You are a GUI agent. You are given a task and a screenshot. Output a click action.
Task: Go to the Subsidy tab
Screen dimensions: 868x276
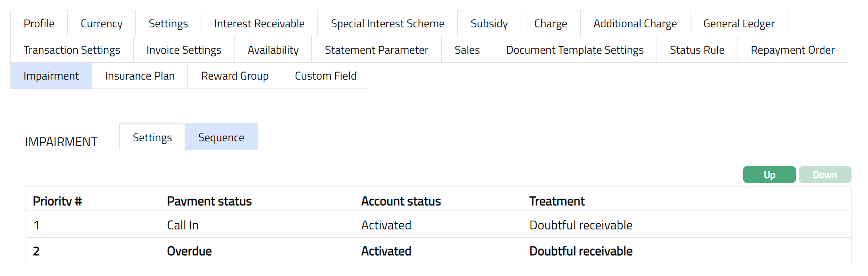(x=489, y=24)
